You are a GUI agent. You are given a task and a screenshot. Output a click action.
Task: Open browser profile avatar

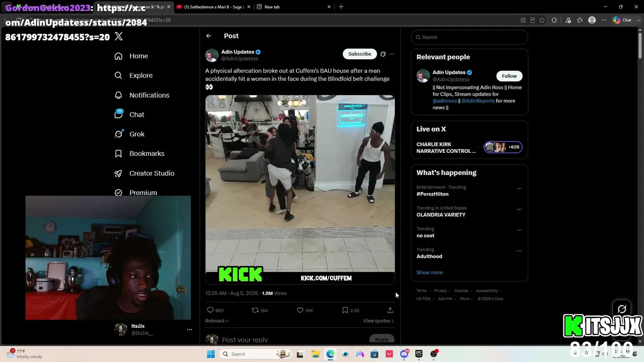coord(592,20)
